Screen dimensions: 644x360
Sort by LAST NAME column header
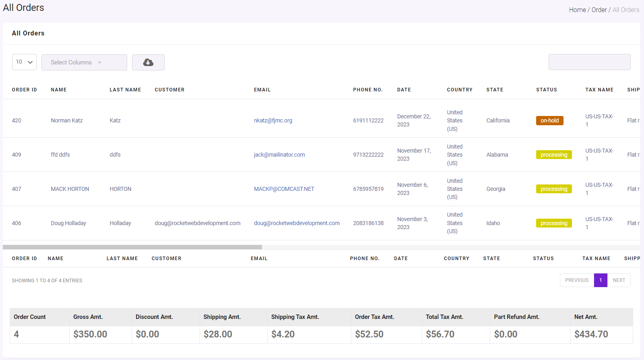pos(125,90)
